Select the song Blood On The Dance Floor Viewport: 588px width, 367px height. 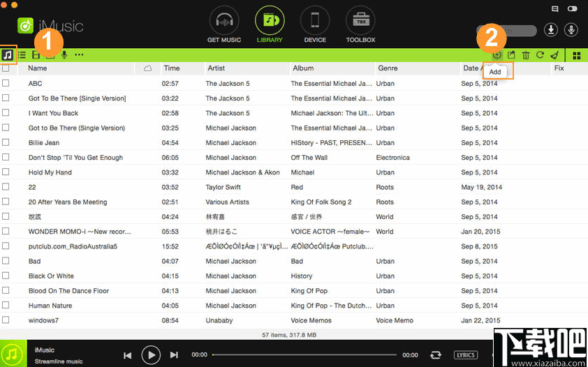pos(68,291)
